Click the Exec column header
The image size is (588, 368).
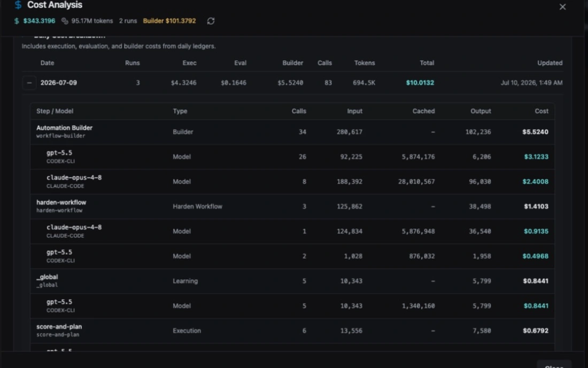pyautogui.click(x=189, y=63)
